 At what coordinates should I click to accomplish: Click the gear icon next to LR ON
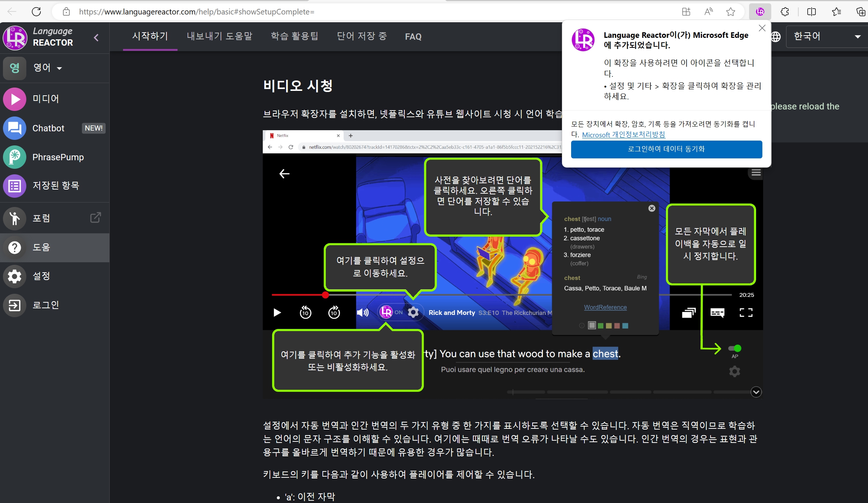(413, 312)
